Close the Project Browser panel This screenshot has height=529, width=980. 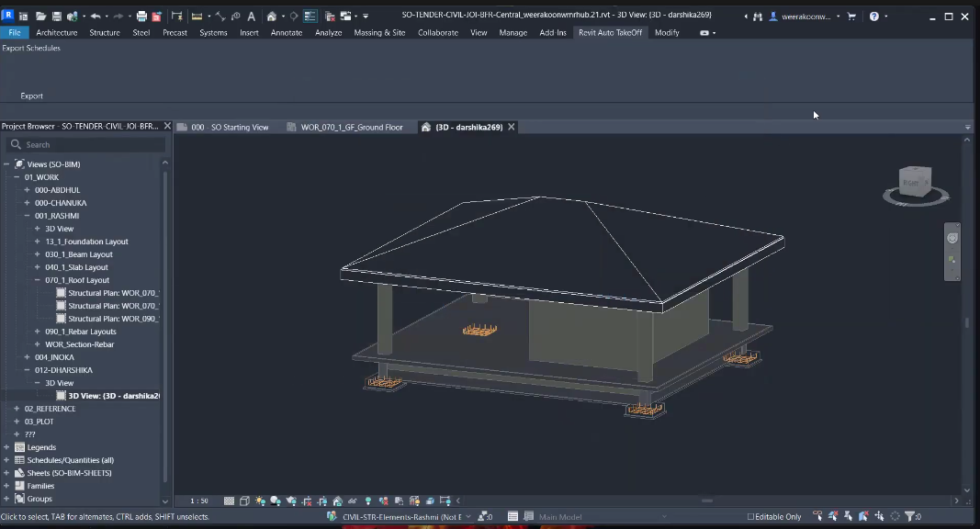pos(167,127)
